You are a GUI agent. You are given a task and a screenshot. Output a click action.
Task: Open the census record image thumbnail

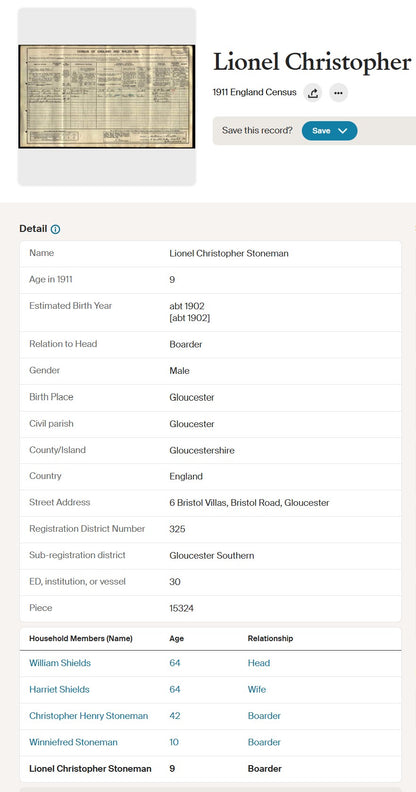click(107, 96)
